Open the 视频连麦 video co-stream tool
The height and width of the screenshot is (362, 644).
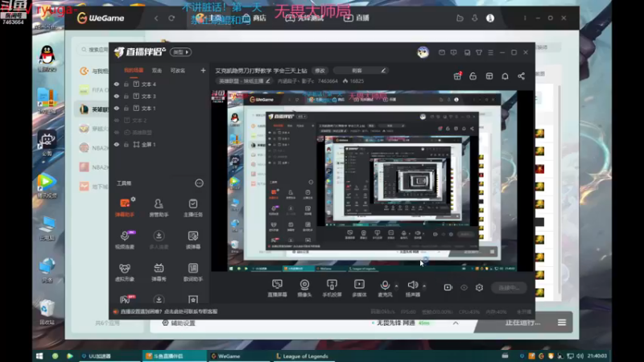(125, 240)
